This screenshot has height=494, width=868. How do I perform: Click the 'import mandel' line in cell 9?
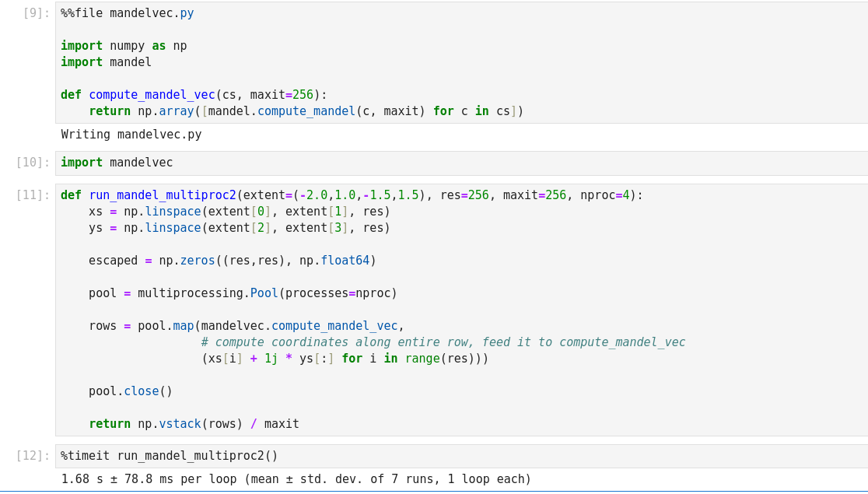click(107, 62)
